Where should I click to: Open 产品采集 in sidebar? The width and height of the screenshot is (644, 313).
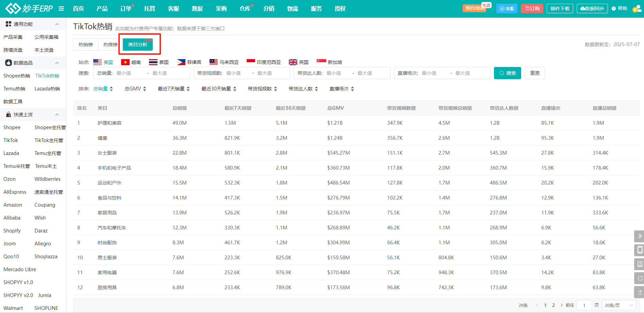13,37
